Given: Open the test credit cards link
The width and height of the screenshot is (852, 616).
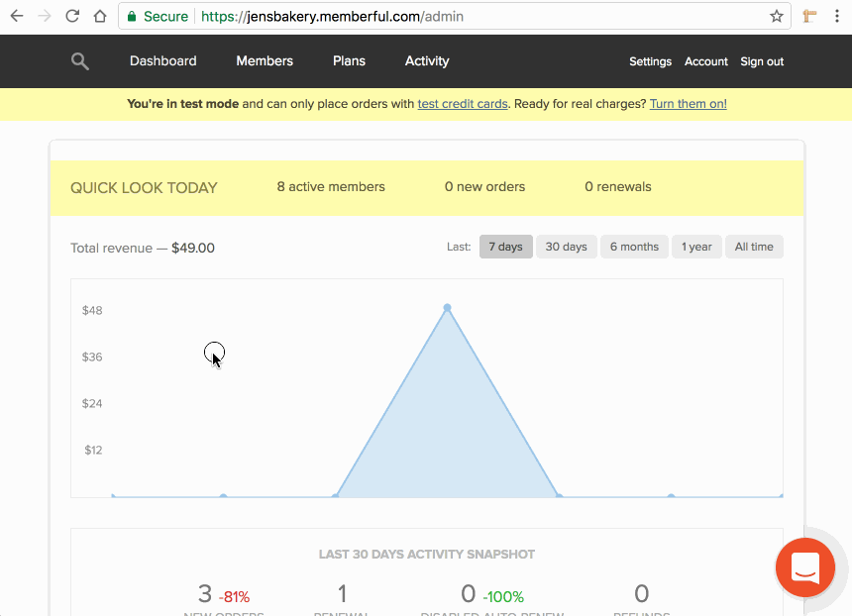Looking at the screenshot, I should point(462,103).
